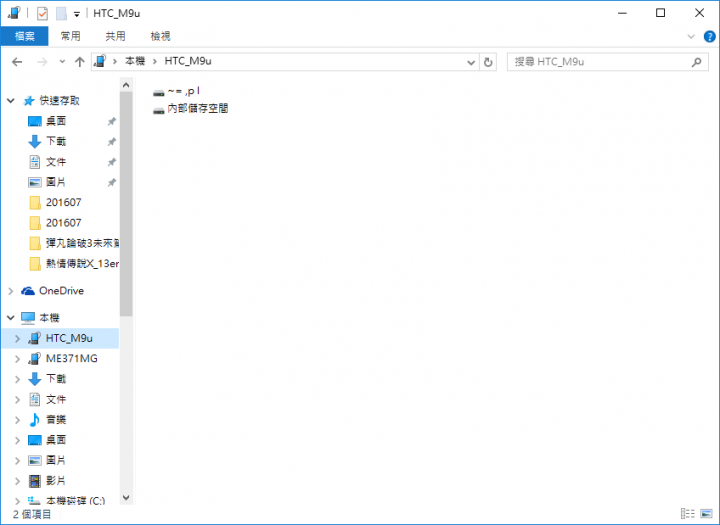Select 快速存取 in the navigation pane
The width and height of the screenshot is (720, 525).
tap(59, 100)
